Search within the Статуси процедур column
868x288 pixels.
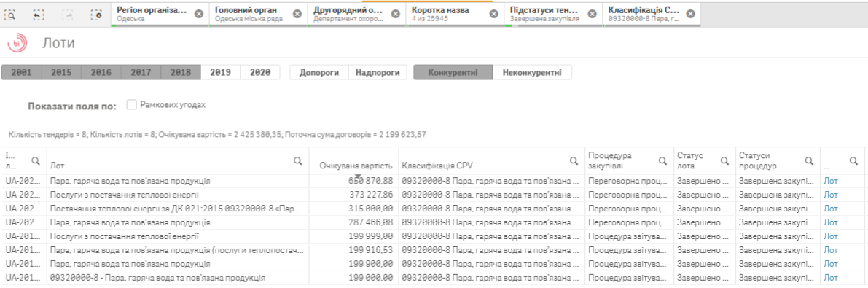tap(809, 160)
